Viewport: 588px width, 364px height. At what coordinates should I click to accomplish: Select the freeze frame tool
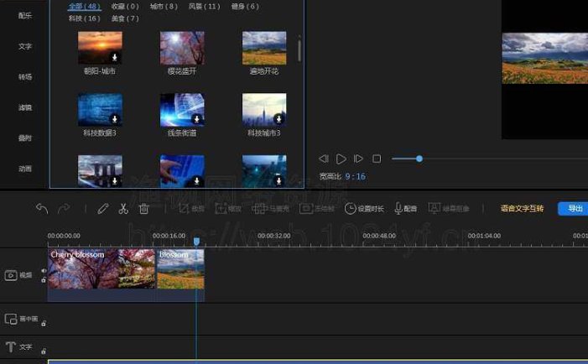point(317,209)
